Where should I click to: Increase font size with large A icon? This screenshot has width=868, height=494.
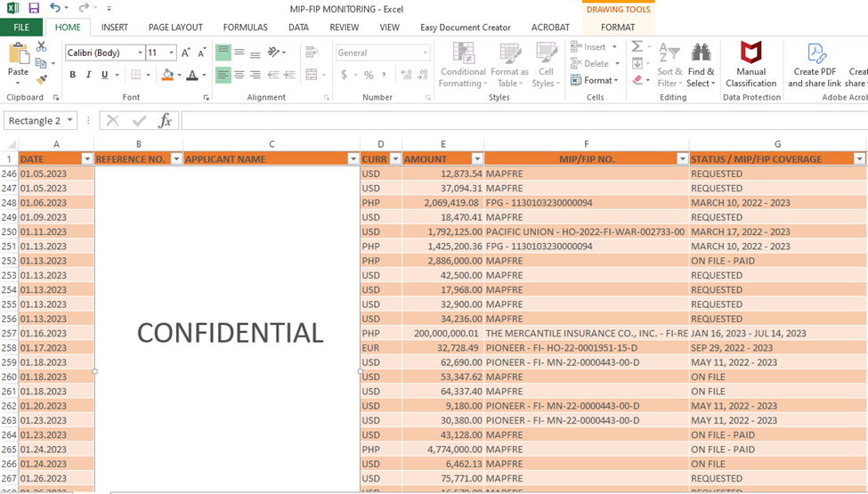point(185,53)
